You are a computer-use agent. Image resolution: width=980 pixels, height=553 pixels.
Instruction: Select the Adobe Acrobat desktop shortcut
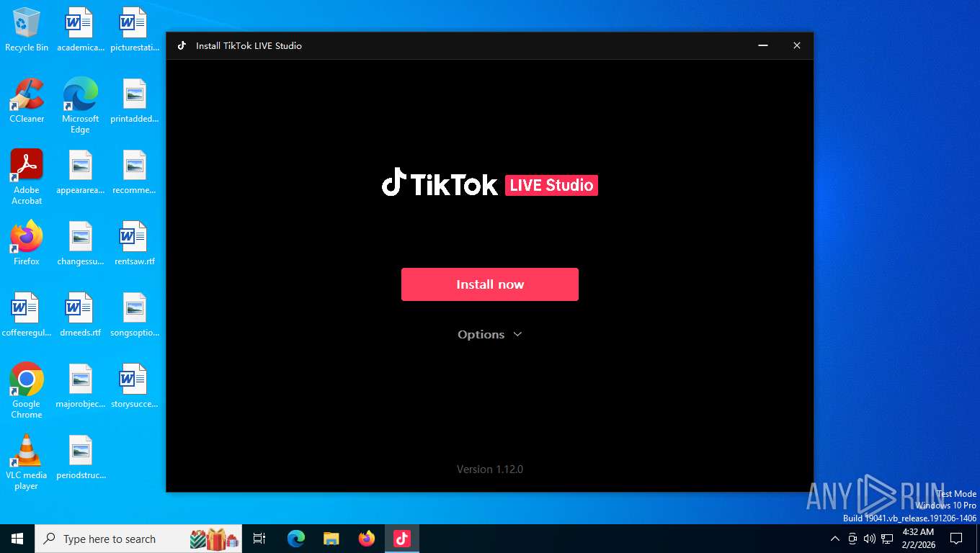point(27,177)
